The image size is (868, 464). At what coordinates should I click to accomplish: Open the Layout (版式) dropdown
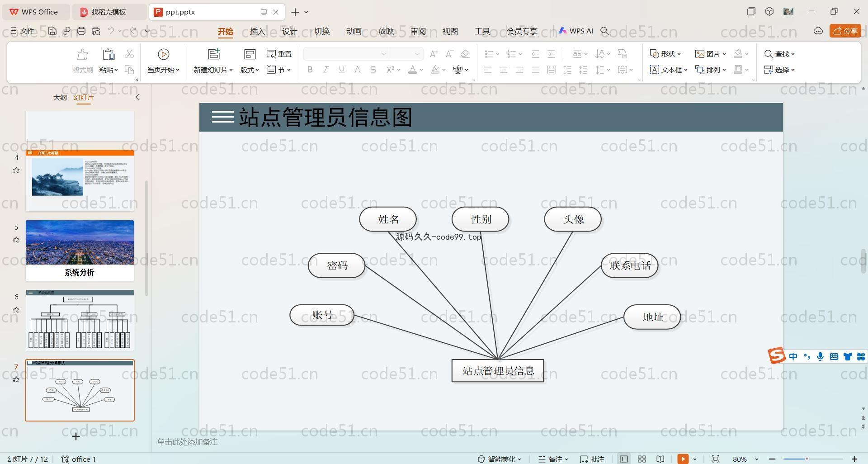pyautogui.click(x=249, y=70)
